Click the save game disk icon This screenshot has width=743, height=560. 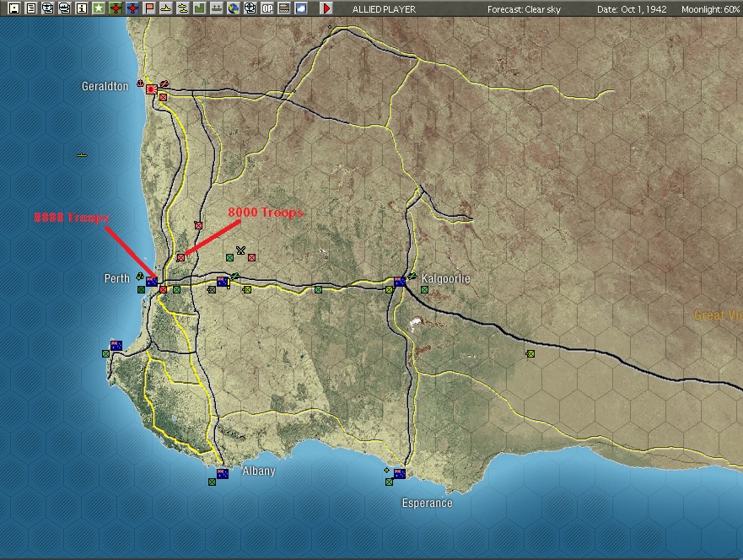click(14, 8)
